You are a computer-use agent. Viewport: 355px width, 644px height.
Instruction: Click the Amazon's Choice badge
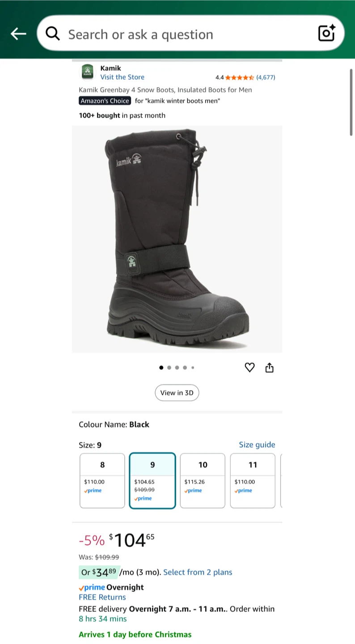pyautogui.click(x=105, y=101)
